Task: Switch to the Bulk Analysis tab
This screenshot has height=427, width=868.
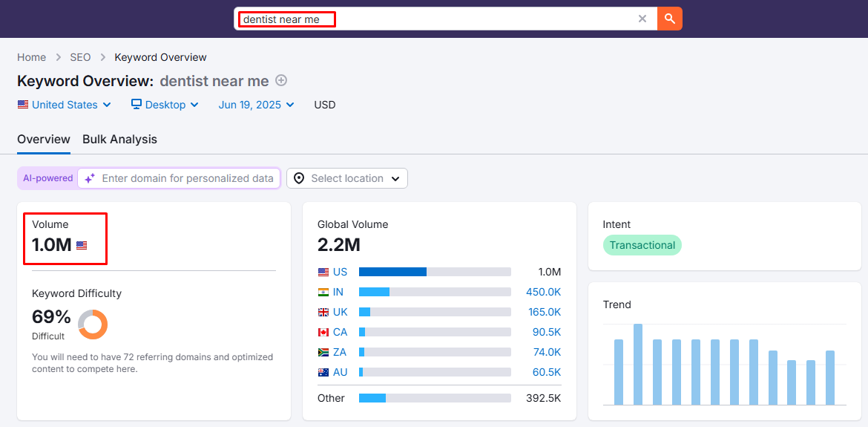Action: pos(119,139)
